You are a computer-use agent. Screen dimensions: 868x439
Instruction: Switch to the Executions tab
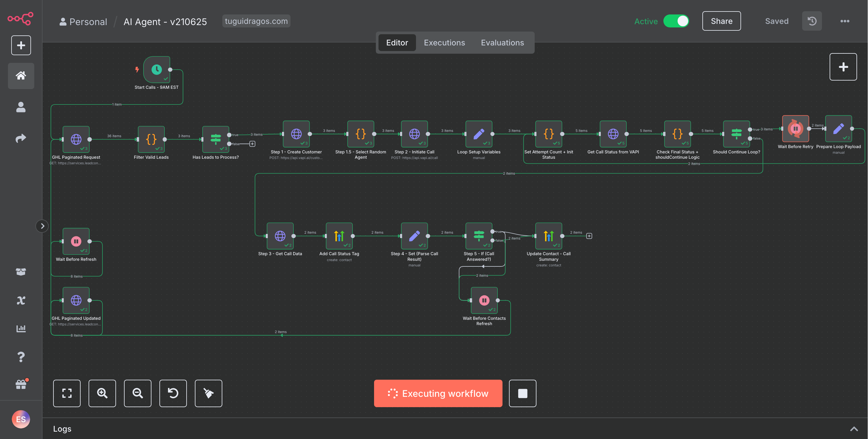coord(444,42)
